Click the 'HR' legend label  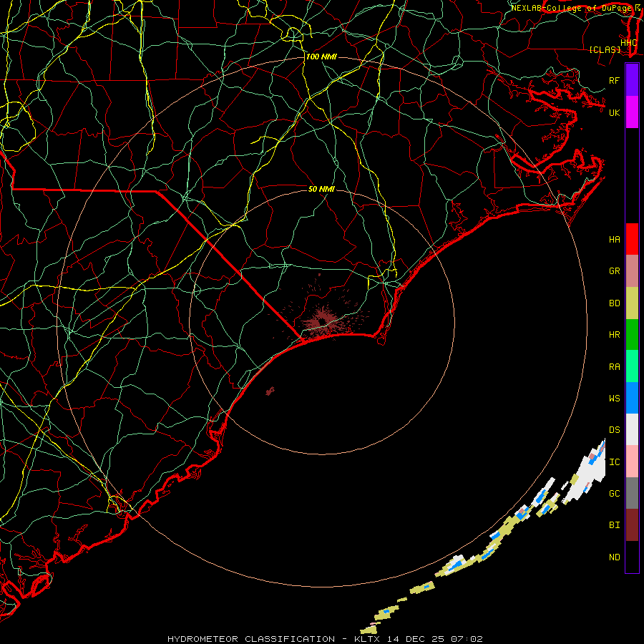[614, 335]
